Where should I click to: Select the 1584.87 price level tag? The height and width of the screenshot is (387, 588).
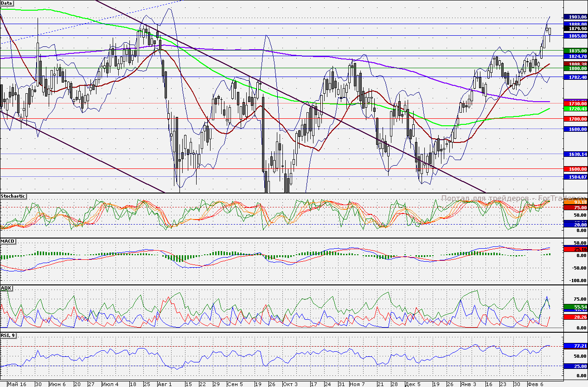(575, 177)
